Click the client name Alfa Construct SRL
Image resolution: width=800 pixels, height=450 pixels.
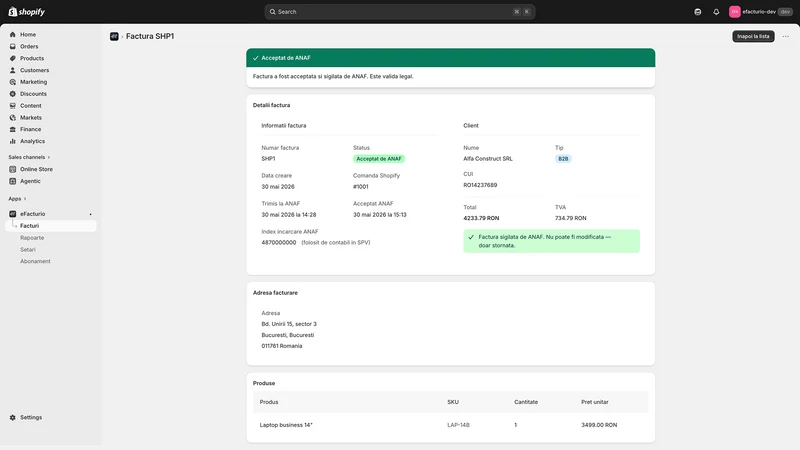[488, 159]
